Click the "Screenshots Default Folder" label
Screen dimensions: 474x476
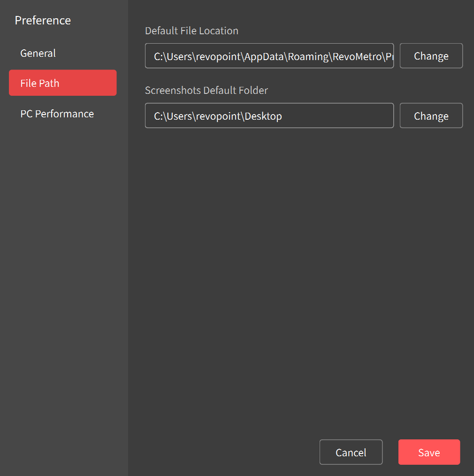206,90
